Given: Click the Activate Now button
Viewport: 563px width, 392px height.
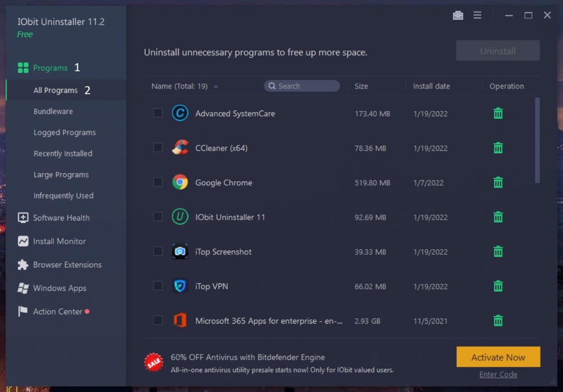Looking at the screenshot, I should tap(498, 357).
